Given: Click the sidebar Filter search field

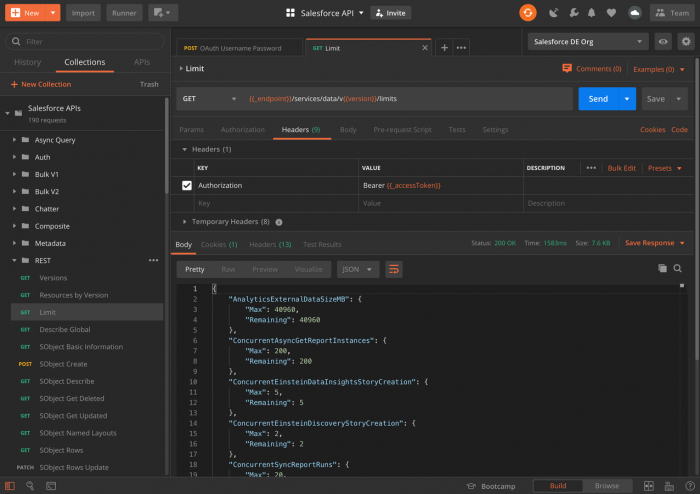Looking at the screenshot, I should click(x=85, y=42).
